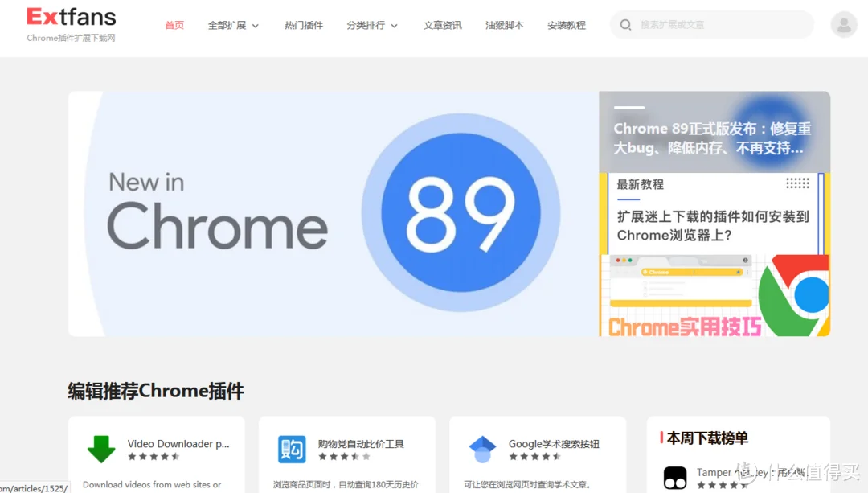
Task: Expand the 分类排行 dropdown chevron
Action: (394, 26)
